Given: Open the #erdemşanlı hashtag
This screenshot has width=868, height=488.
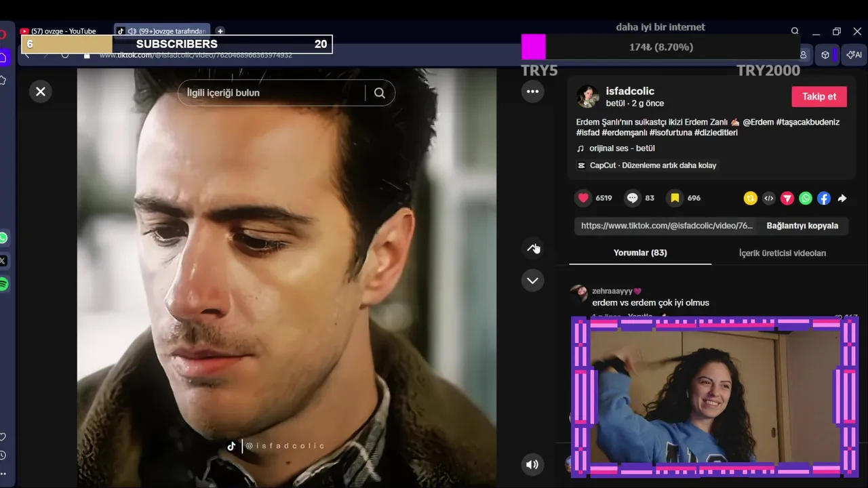Looking at the screenshot, I should [624, 133].
